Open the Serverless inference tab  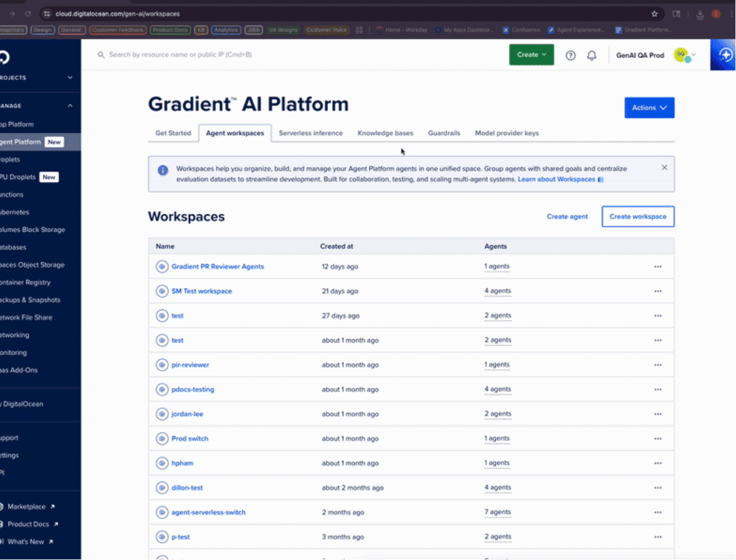click(x=310, y=133)
